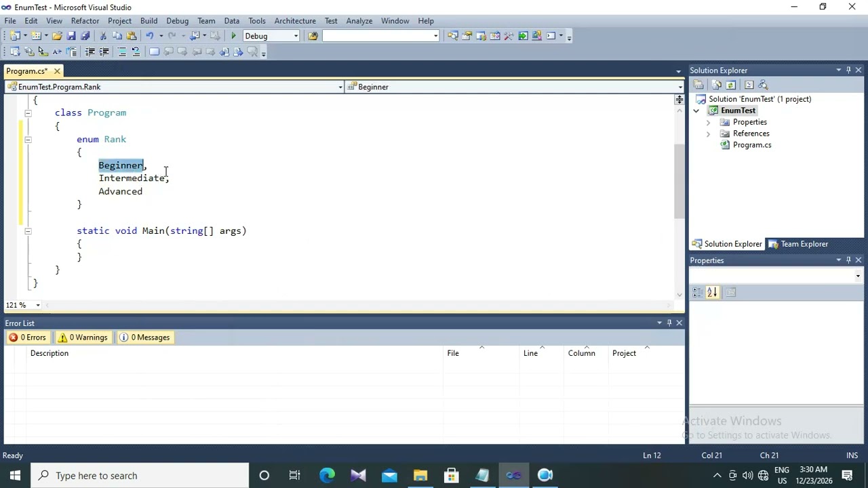Open the Analyze menu
This screenshot has height=488, width=868.
[359, 20]
